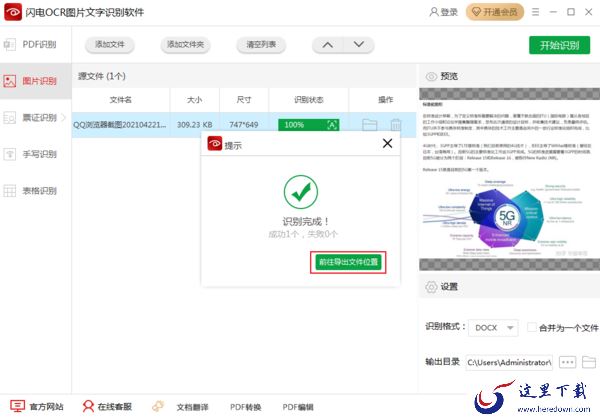Click the 开始识别 green button
Viewport: 600px width, 417px height.
point(559,46)
